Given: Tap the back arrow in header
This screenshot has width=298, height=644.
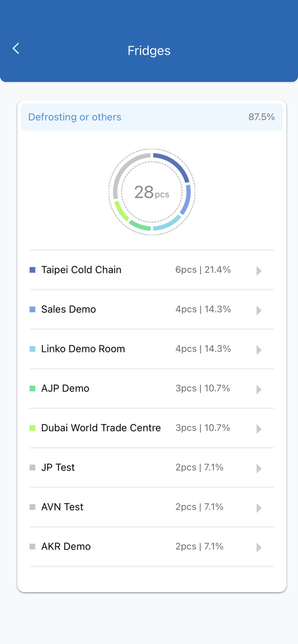Looking at the screenshot, I should coord(16,49).
